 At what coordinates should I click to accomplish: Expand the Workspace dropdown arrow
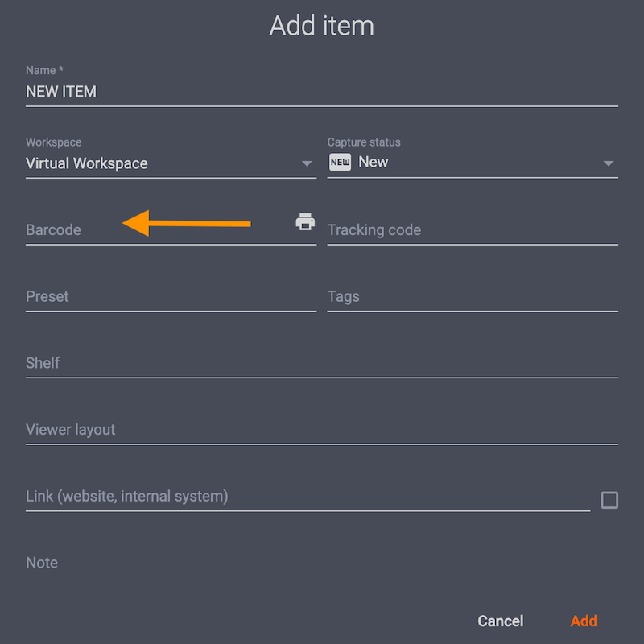click(307, 163)
